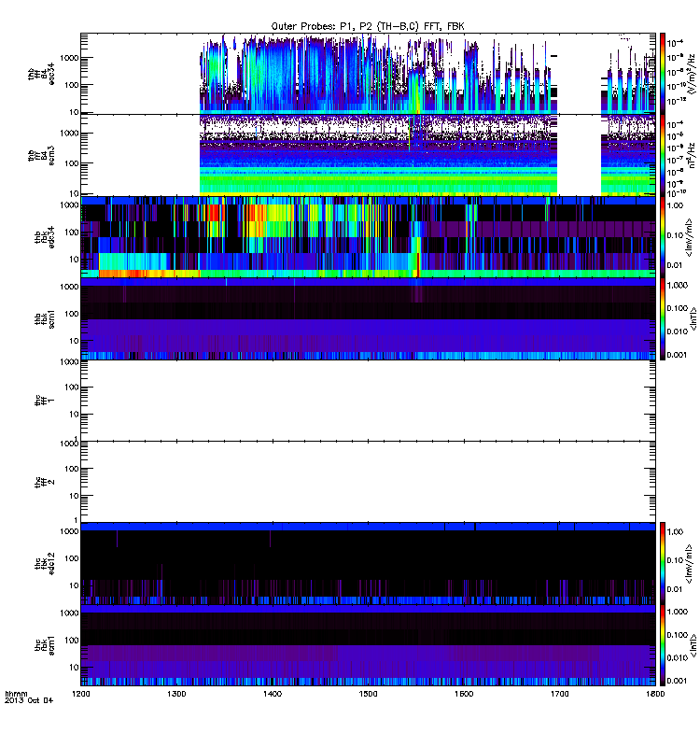This screenshot has height=747, width=700.
Task: Click the 'thc fff 1' panel label
Action: pos(45,401)
